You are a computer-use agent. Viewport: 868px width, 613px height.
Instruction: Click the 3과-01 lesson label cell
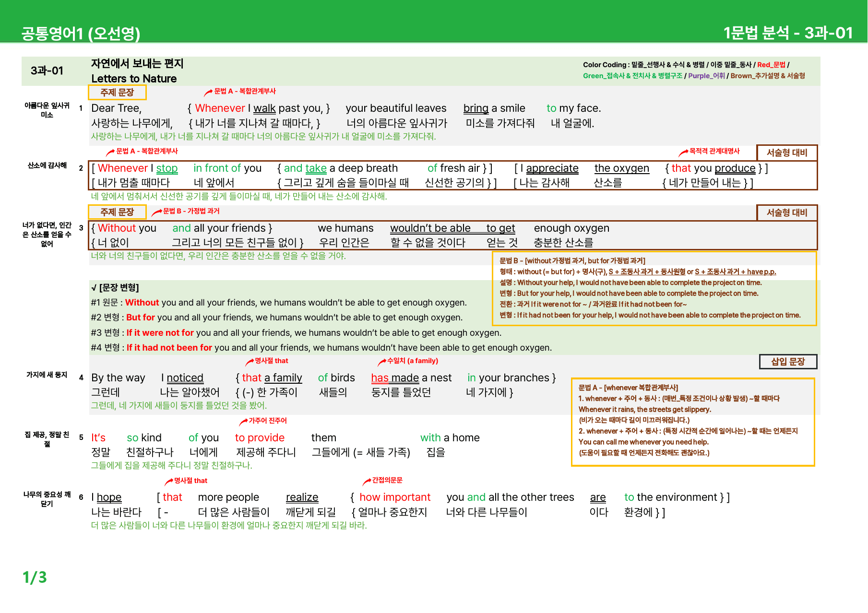(47, 71)
